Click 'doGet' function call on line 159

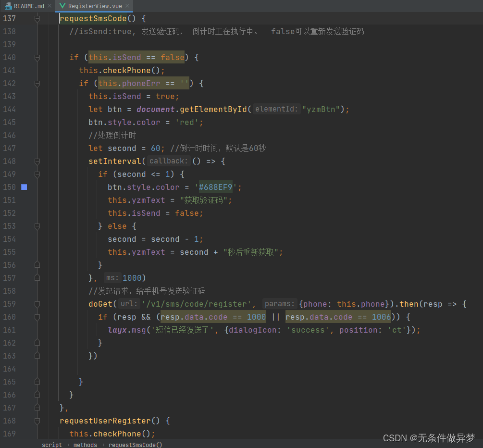[x=100, y=304]
